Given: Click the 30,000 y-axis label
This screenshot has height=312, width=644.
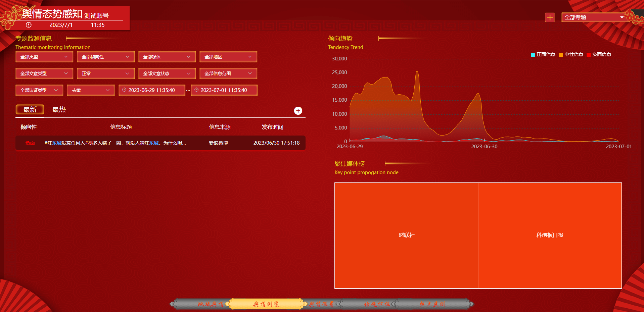Looking at the screenshot, I should pos(339,59).
